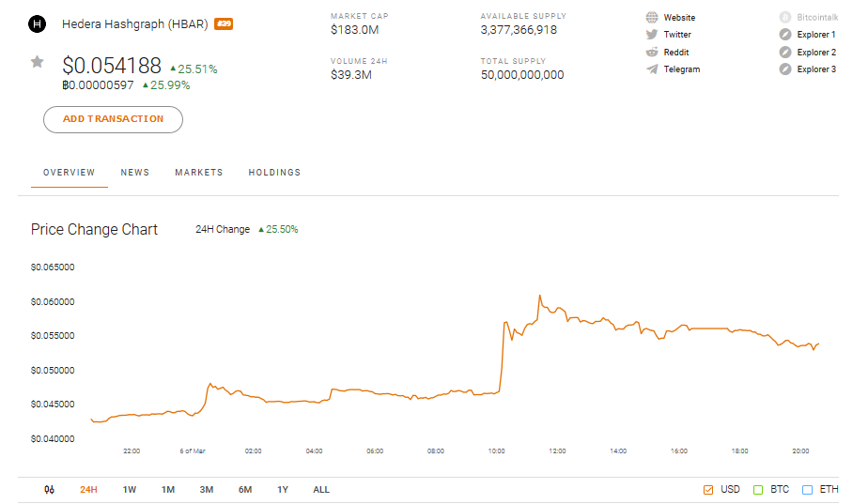Viewport: 868px width, 504px height.
Task: Toggle the USD checkbox
Action: point(708,490)
